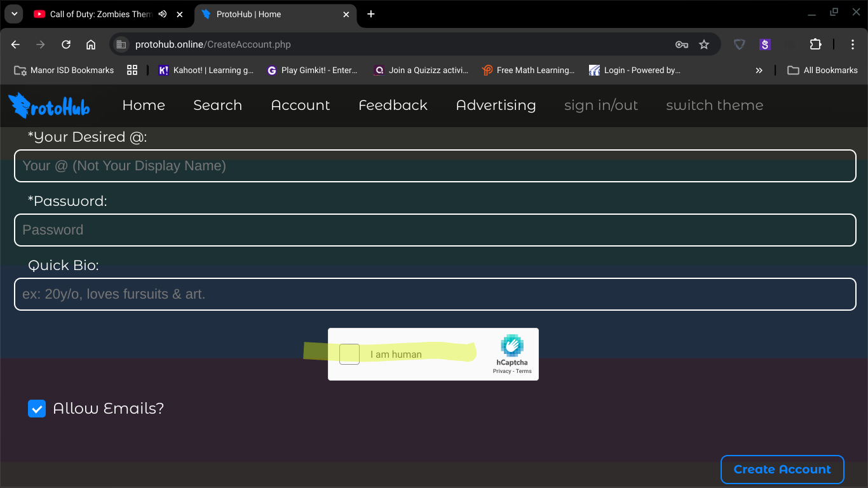Open the saved passwords key icon

coord(681,44)
